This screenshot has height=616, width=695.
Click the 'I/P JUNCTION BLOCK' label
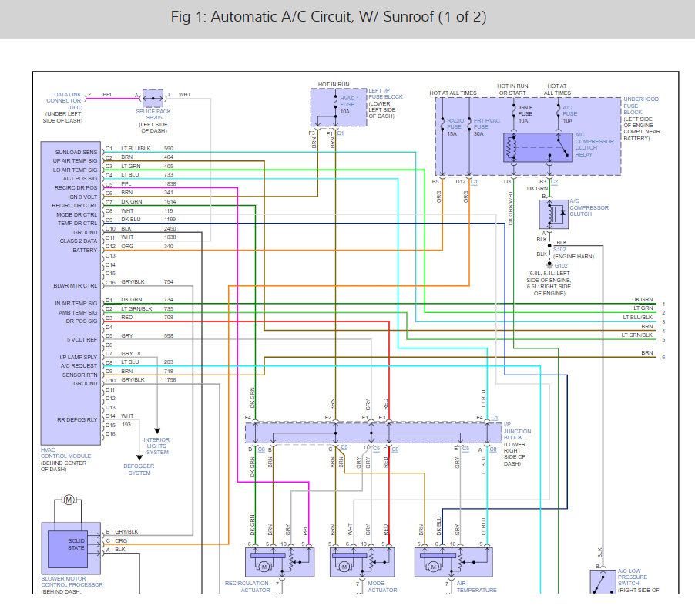517,431
